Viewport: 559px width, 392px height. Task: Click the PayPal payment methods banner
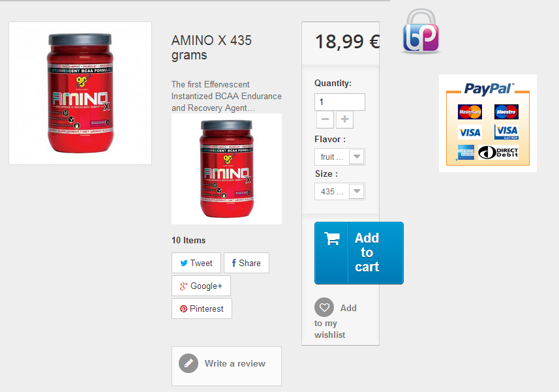click(x=488, y=123)
